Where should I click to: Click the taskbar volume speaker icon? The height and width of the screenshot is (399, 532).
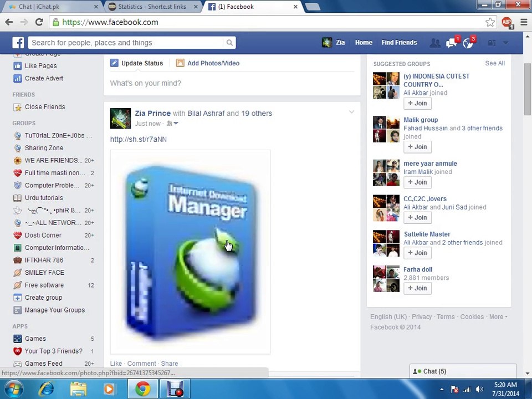(x=479, y=389)
